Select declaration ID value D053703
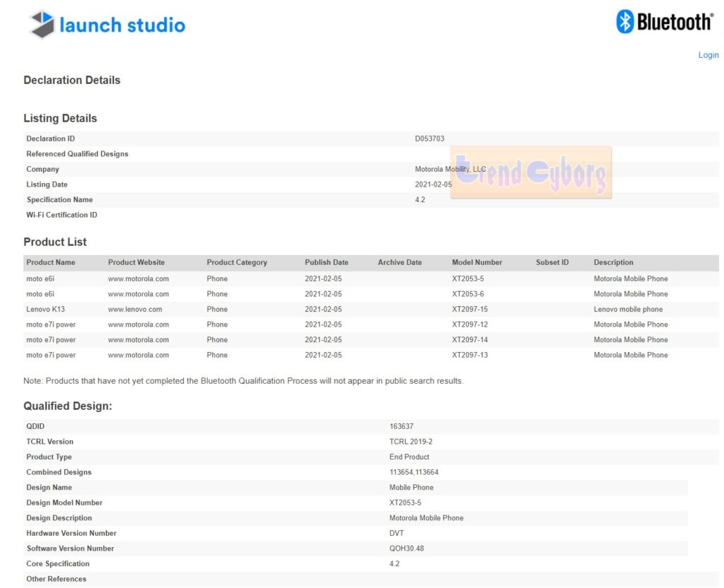Viewport: 724px width, 588px height. coord(430,139)
